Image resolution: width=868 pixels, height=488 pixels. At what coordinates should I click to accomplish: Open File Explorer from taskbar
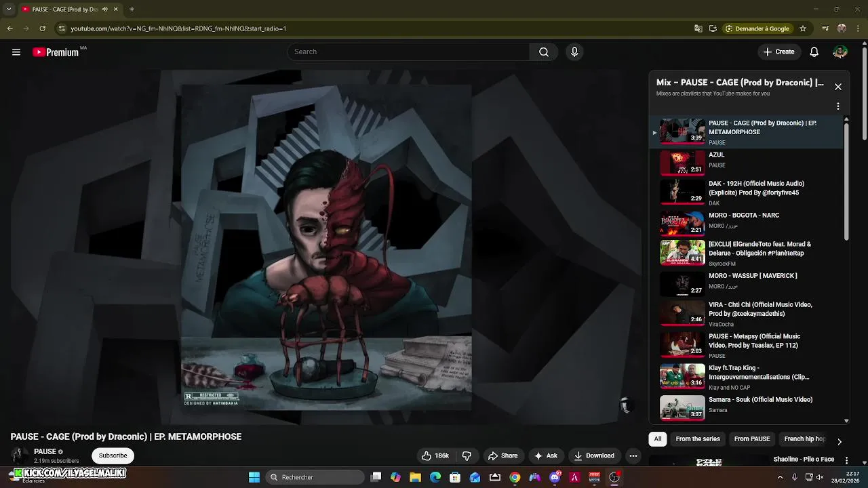[x=416, y=477]
